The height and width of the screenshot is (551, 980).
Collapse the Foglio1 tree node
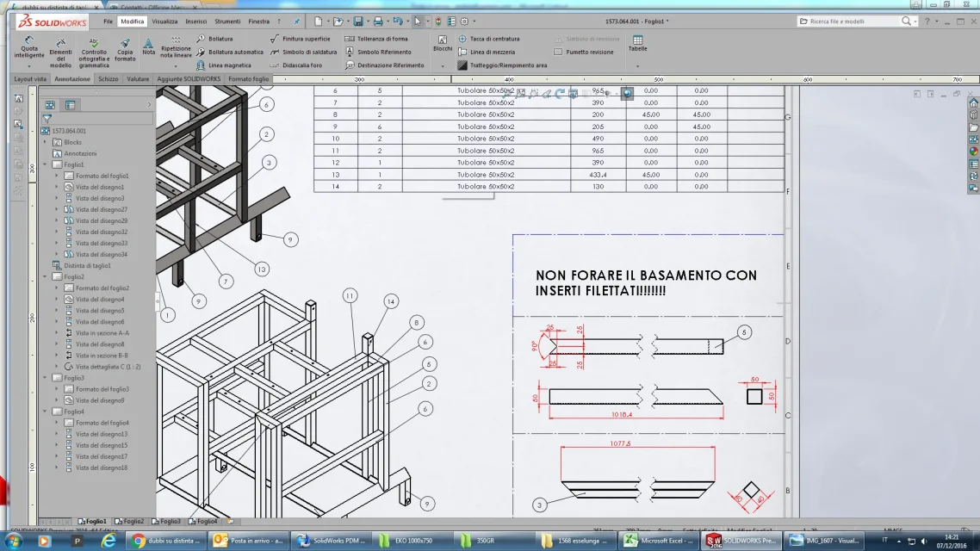pos(45,164)
